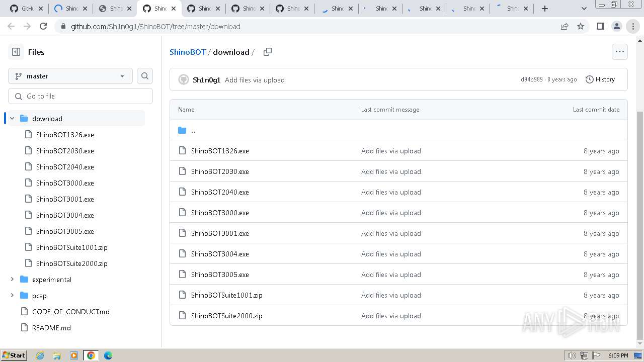The height and width of the screenshot is (362, 644).
Task: Open Microsoft Edge from the taskbar
Action: [x=108, y=355]
